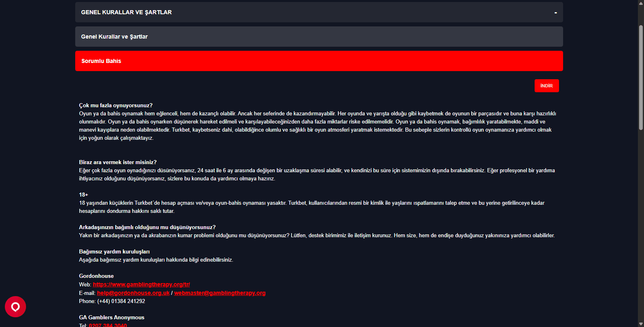Image resolution: width=644 pixels, height=327 pixels.
Task: Open the Genel Kurallar ve Şartlar item
Action: point(319,37)
